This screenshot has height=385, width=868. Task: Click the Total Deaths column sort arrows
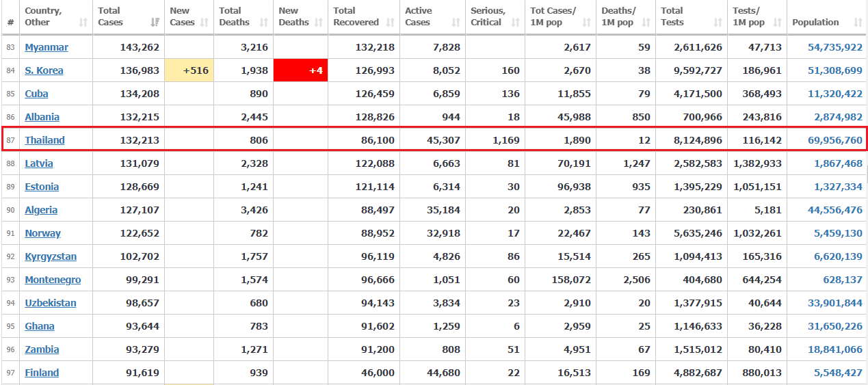coord(263,23)
